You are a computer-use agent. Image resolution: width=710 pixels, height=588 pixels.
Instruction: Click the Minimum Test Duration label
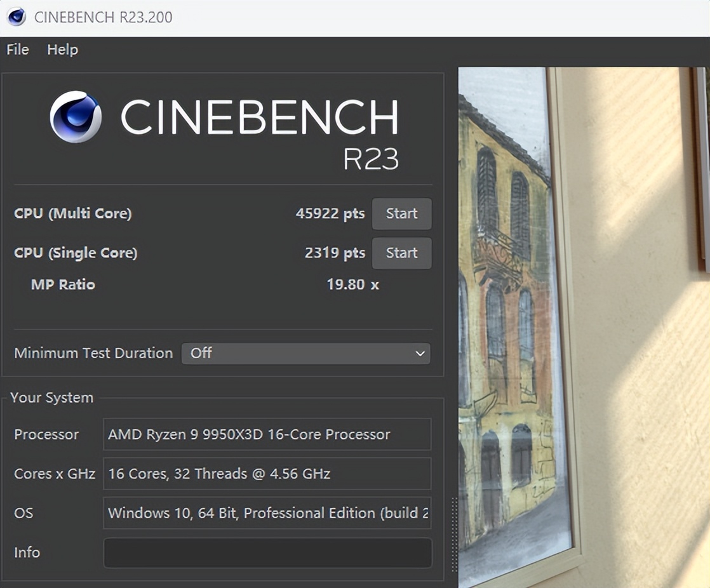coord(93,353)
